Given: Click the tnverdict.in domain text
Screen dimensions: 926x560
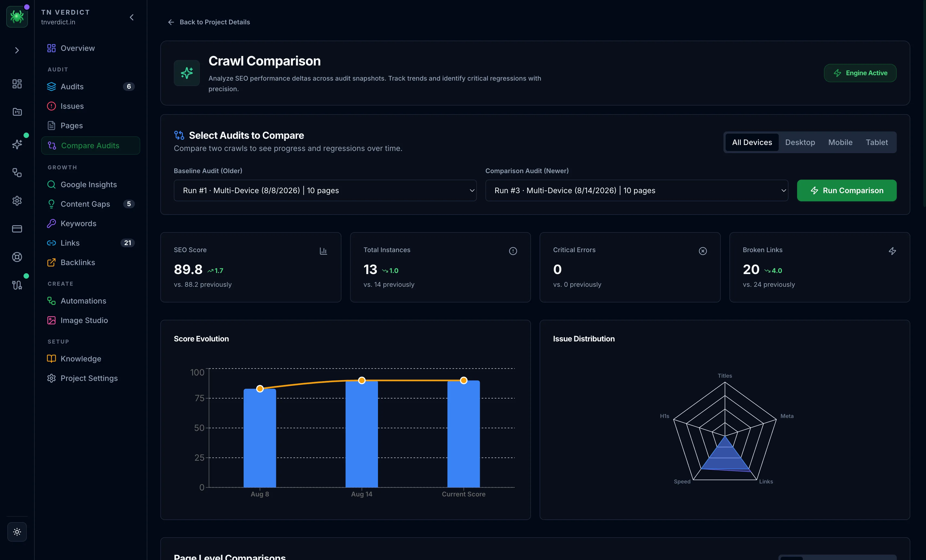Looking at the screenshot, I should [x=58, y=22].
